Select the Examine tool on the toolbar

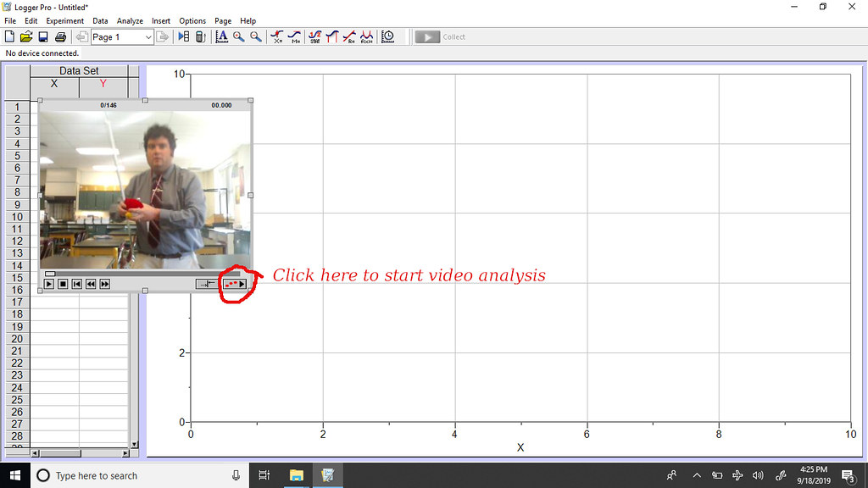point(277,36)
